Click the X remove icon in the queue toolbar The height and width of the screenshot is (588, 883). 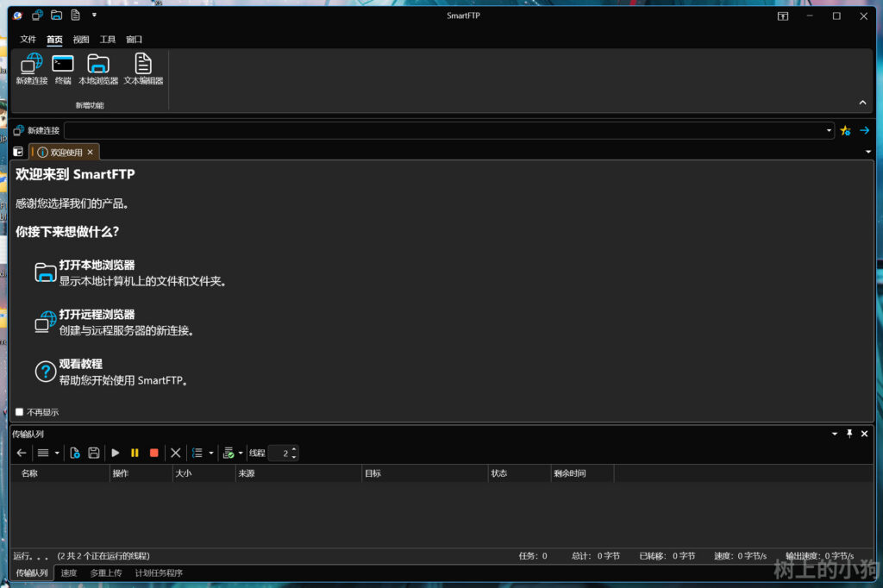click(176, 453)
